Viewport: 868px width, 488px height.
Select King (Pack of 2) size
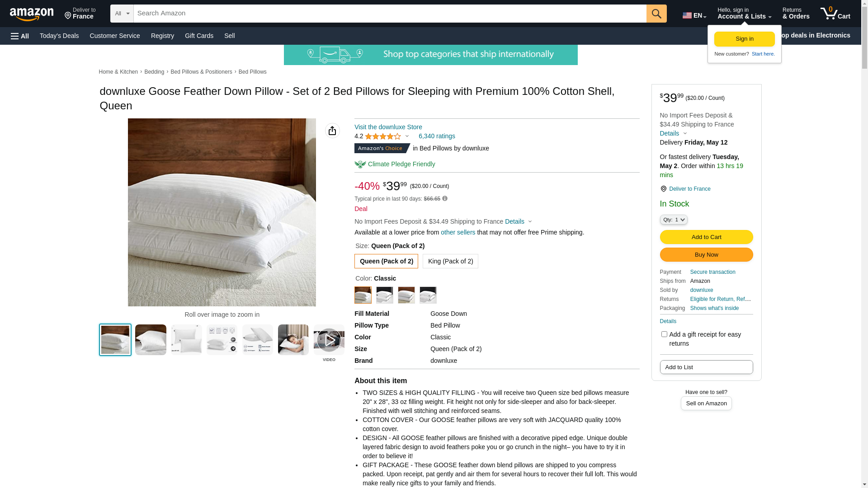tap(450, 261)
